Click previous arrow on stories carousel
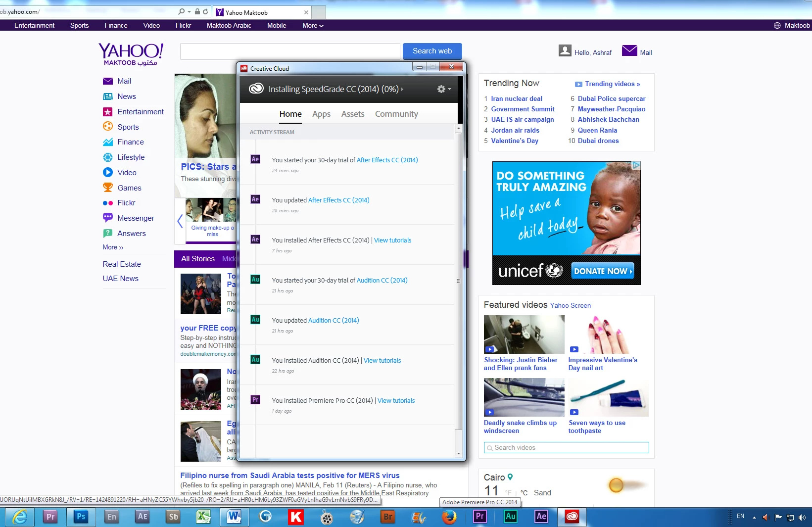Viewport: 812px width, 527px height. pos(180,221)
